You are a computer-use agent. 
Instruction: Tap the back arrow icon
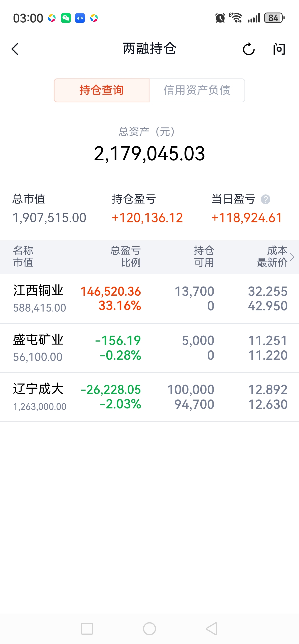tap(15, 49)
